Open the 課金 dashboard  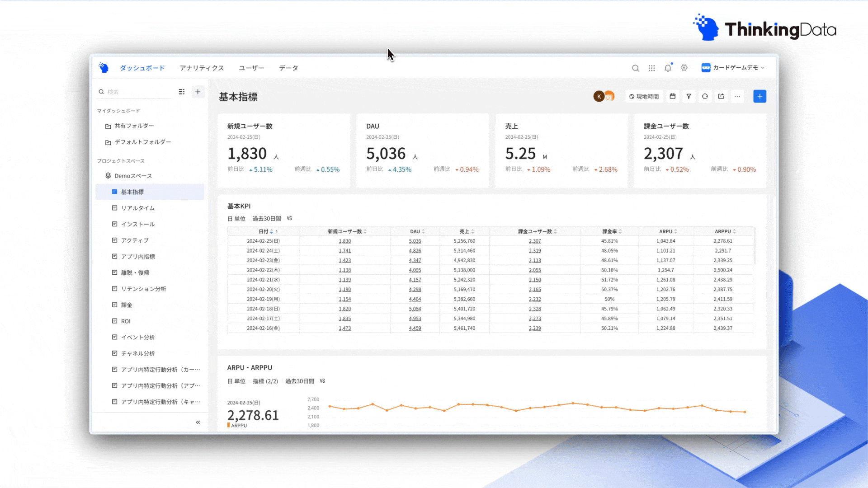150,305
